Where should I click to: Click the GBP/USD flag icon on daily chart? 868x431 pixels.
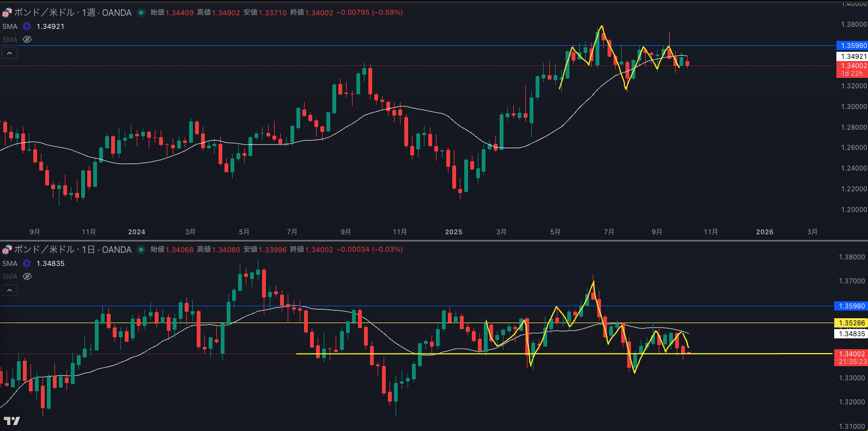tap(7, 250)
